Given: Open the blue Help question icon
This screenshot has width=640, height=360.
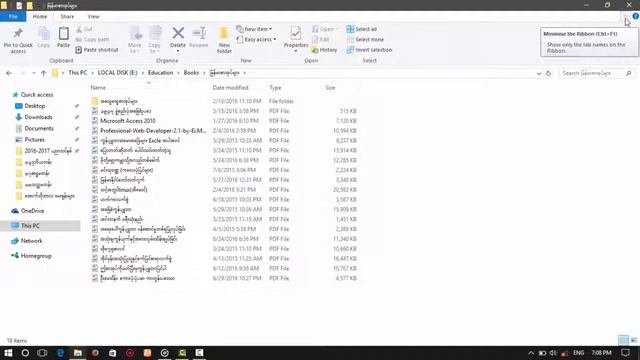Looking at the screenshot, I should [x=636, y=16].
